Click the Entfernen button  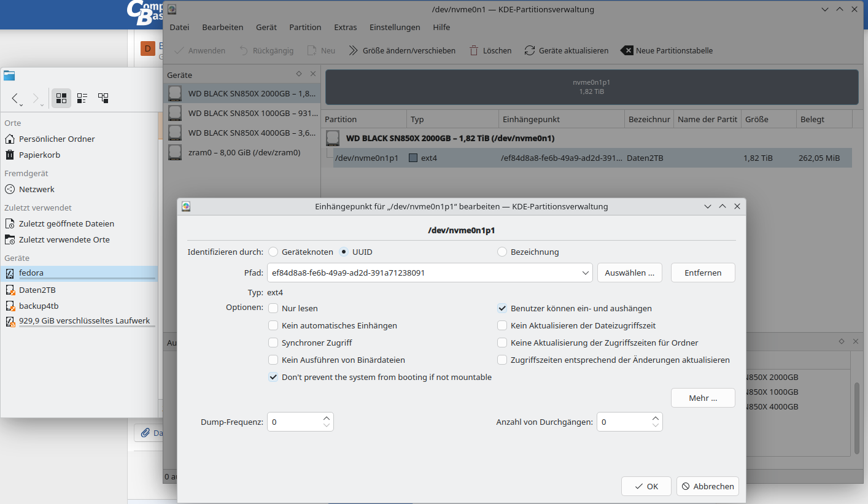coord(703,273)
